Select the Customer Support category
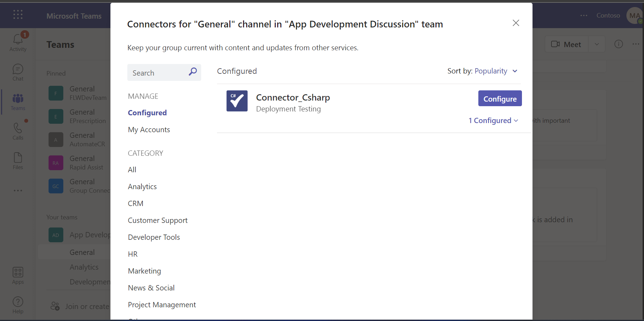 tap(158, 220)
